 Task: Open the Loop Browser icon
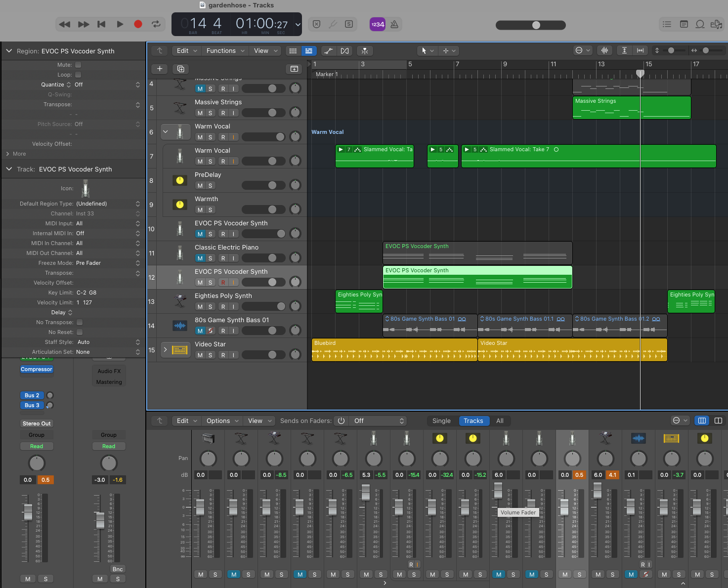700,24
